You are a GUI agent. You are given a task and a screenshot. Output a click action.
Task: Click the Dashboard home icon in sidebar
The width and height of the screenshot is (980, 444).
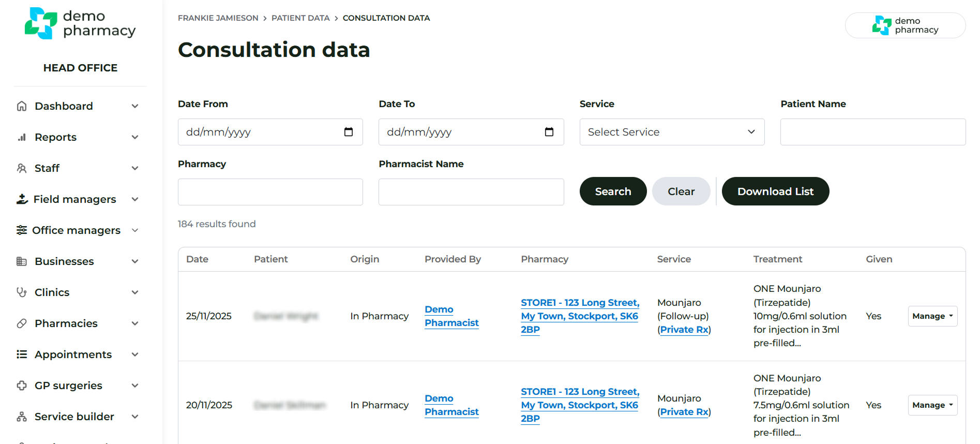pos(22,106)
